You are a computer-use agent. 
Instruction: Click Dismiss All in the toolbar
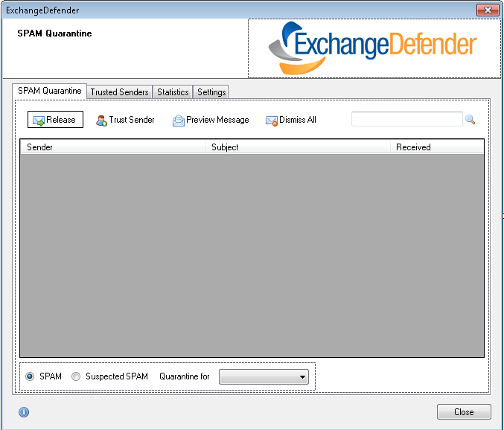(x=290, y=120)
